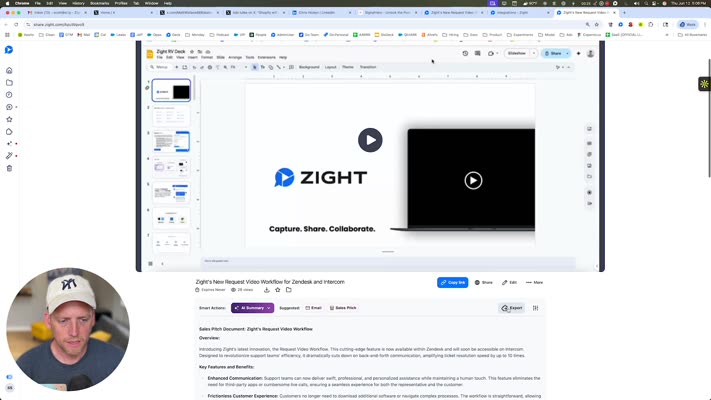Click the Google account avatar in Slides

pos(590,54)
